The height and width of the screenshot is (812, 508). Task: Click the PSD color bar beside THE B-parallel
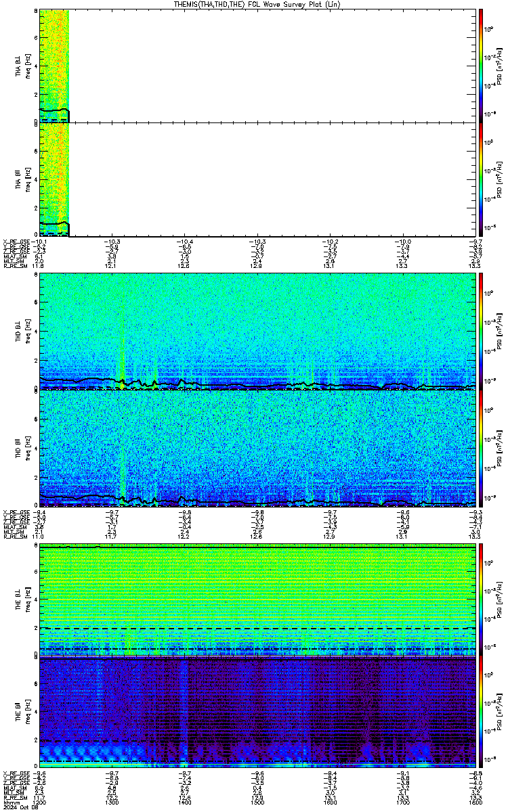(481, 711)
